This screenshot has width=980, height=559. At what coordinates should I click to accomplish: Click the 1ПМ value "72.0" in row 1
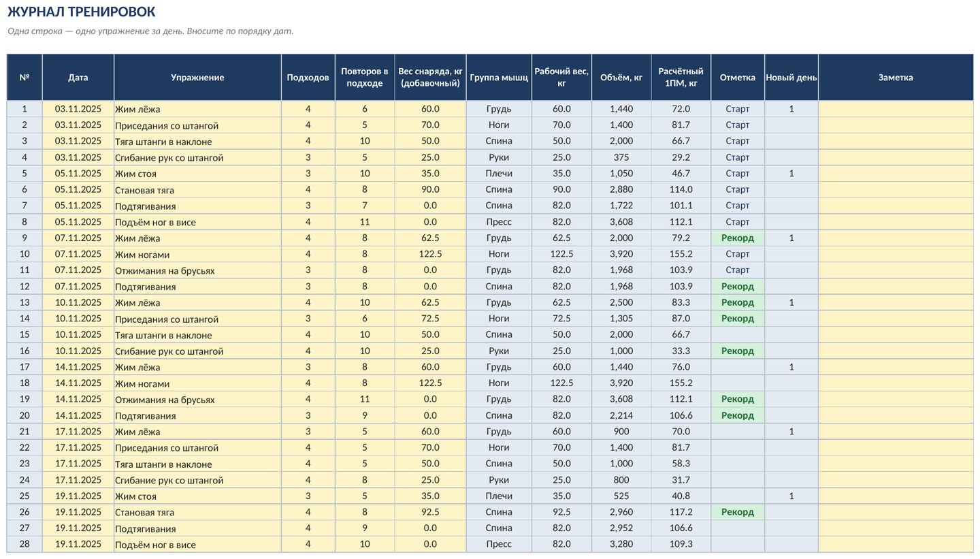coord(681,109)
